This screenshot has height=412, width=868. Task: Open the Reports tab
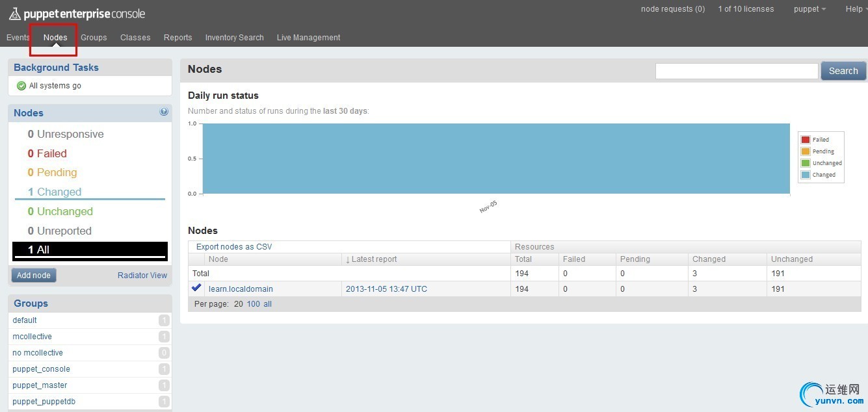point(178,38)
